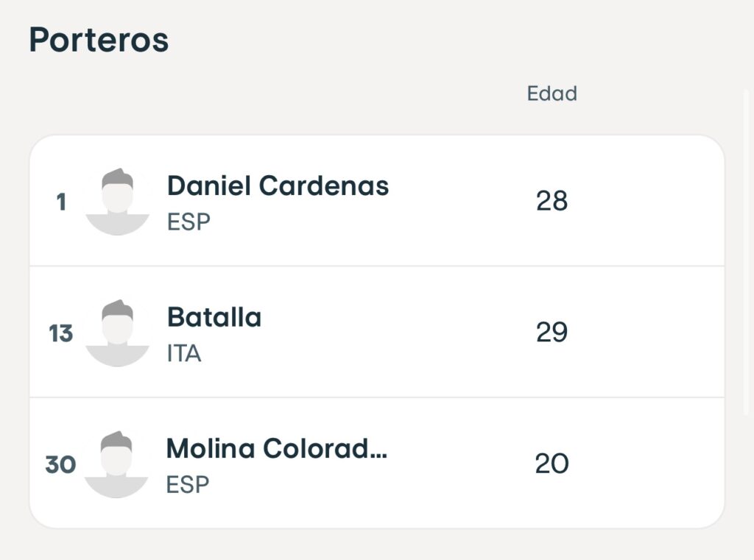Click Daniel Cardenas's avatar icon
This screenshot has height=560, width=754.
(x=117, y=202)
